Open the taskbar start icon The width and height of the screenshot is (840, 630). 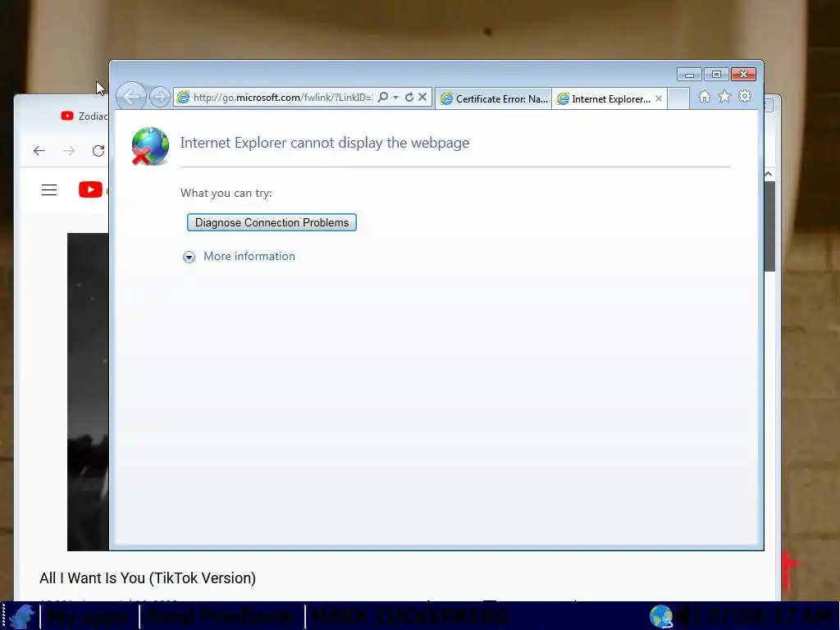point(21,616)
